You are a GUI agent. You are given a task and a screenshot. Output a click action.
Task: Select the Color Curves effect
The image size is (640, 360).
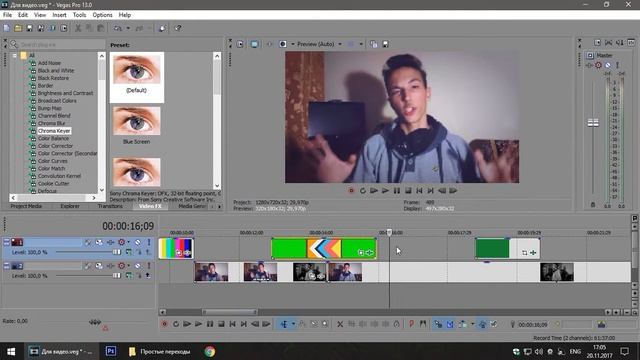point(52,161)
